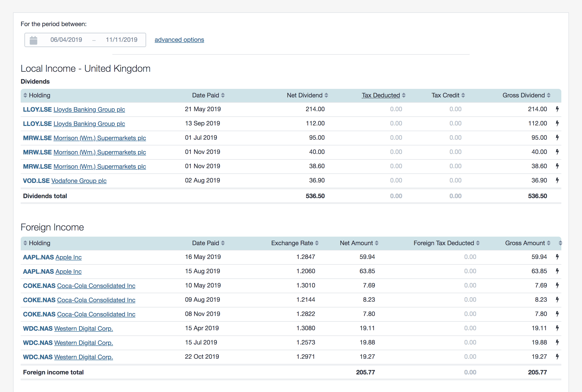The width and height of the screenshot is (582, 392).
Task: Open advanced options link
Action: pyautogui.click(x=179, y=40)
